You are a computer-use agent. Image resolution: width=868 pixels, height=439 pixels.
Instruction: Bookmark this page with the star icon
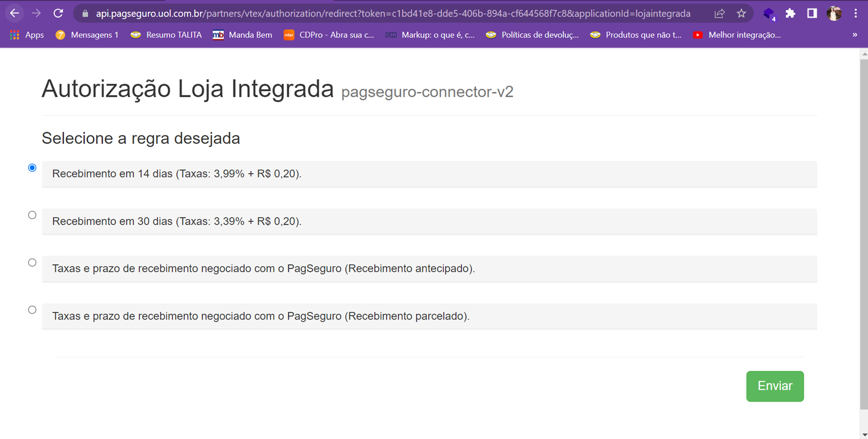point(741,14)
